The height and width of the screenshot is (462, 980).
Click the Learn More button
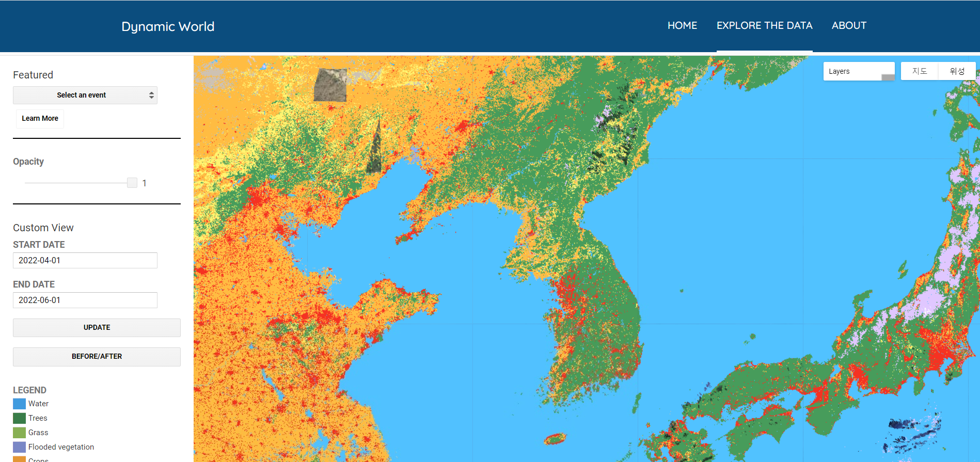[40, 118]
